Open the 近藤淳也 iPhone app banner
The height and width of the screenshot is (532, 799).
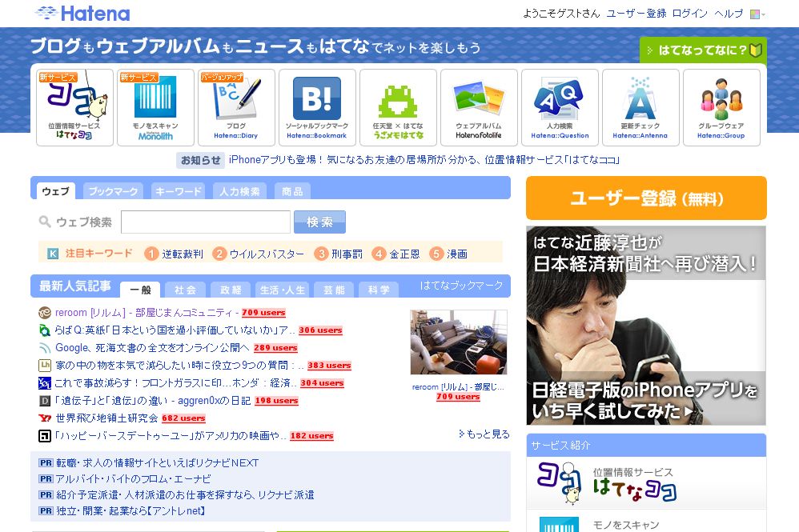tap(646, 326)
